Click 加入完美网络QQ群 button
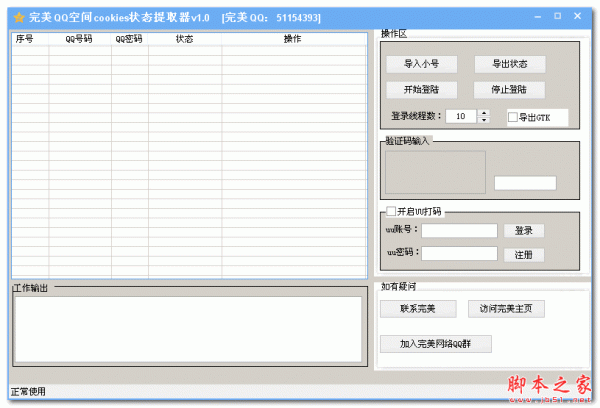The width and height of the screenshot is (600, 408). pos(435,344)
